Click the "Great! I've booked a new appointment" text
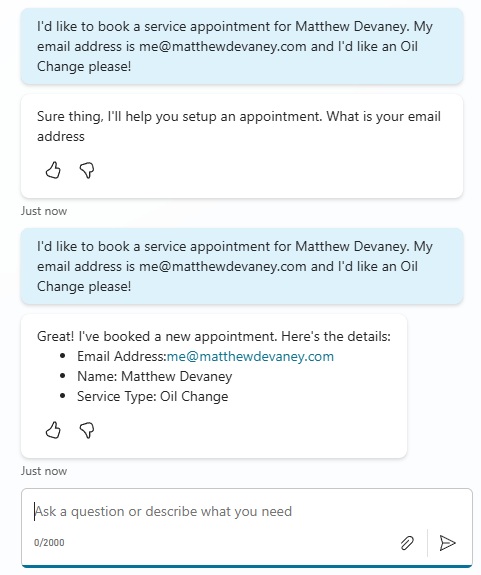This screenshot has height=575, width=481. pyautogui.click(x=214, y=336)
